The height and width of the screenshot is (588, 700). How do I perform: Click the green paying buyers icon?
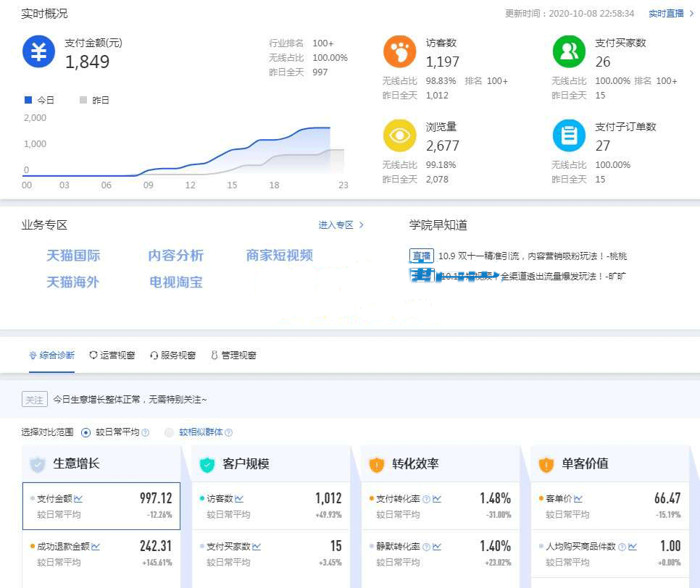click(x=569, y=52)
